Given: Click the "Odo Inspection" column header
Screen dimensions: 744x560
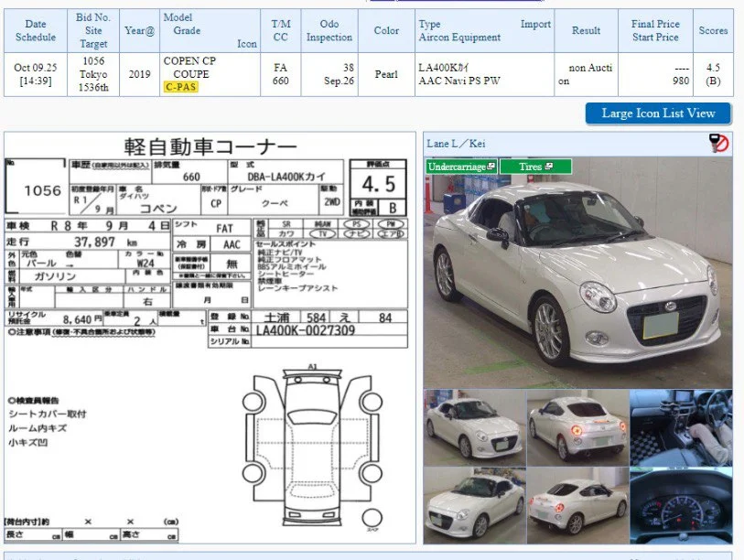Looking at the screenshot, I should (x=329, y=30).
